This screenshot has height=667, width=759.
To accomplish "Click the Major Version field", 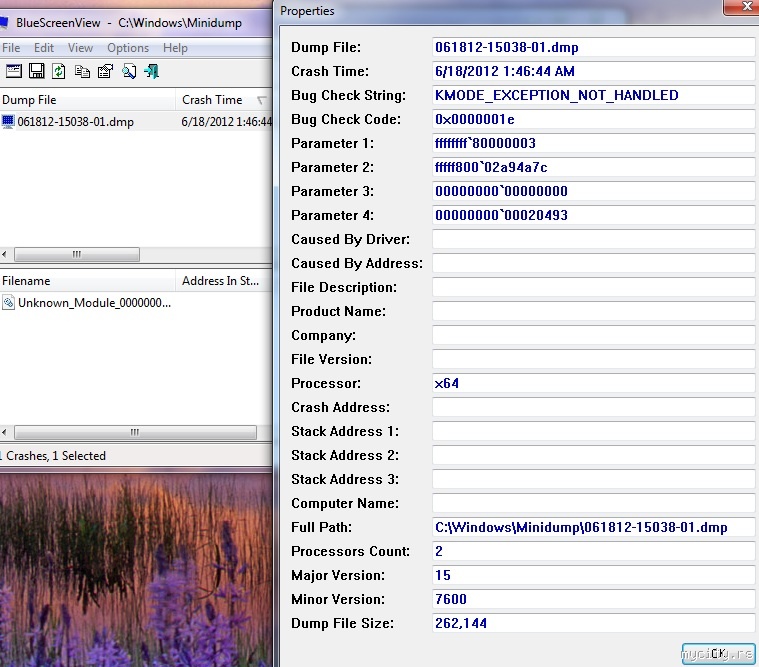I will pos(593,575).
